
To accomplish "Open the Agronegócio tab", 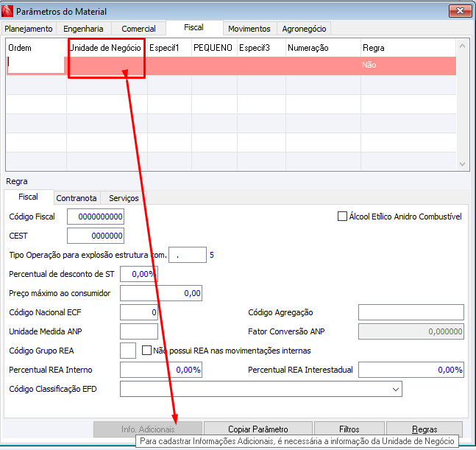I will pos(304,29).
